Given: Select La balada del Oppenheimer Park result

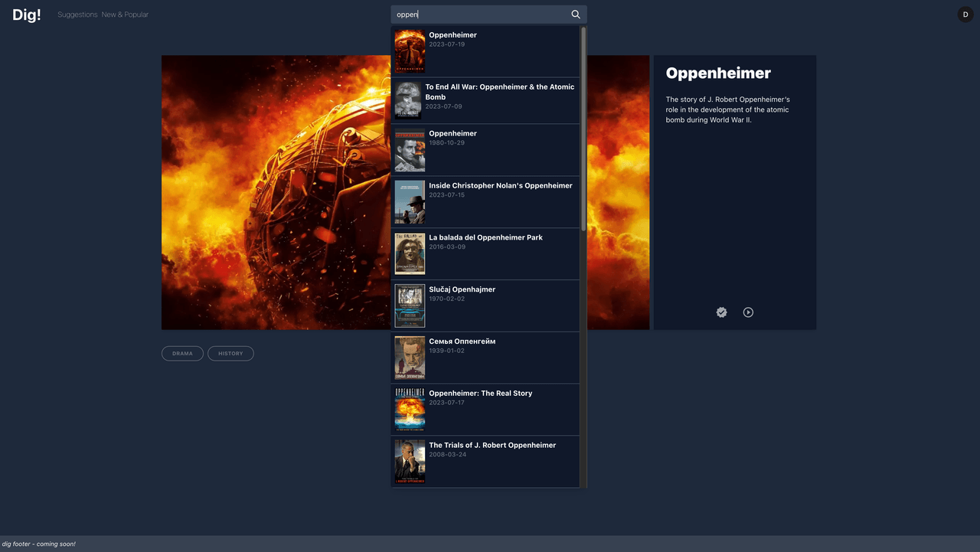Looking at the screenshot, I should tap(485, 254).
